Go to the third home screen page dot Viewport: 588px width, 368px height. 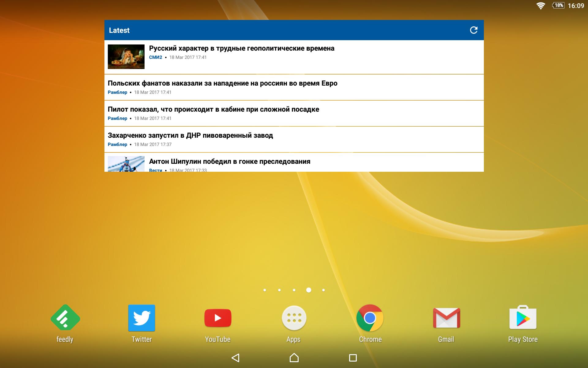[x=294, y=290]
